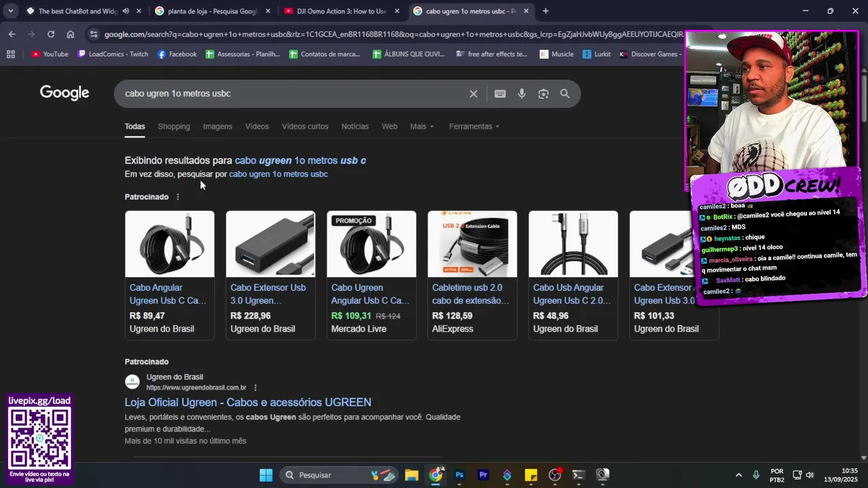Open sponsored products info three-dot menu
Image resolution: width=868 pixels, height=488 pixels.
coord(178,197)
